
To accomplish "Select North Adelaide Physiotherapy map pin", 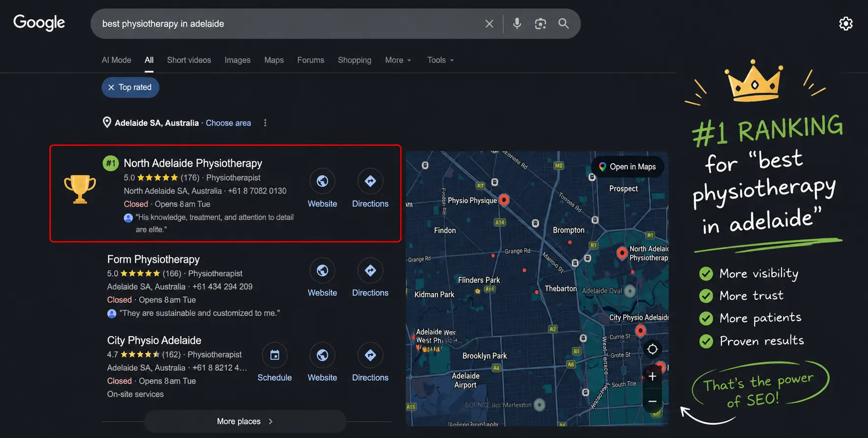I will point(622,253).
